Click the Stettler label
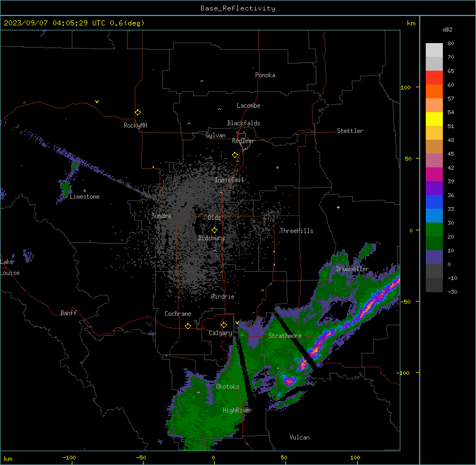 pos(350,131)
